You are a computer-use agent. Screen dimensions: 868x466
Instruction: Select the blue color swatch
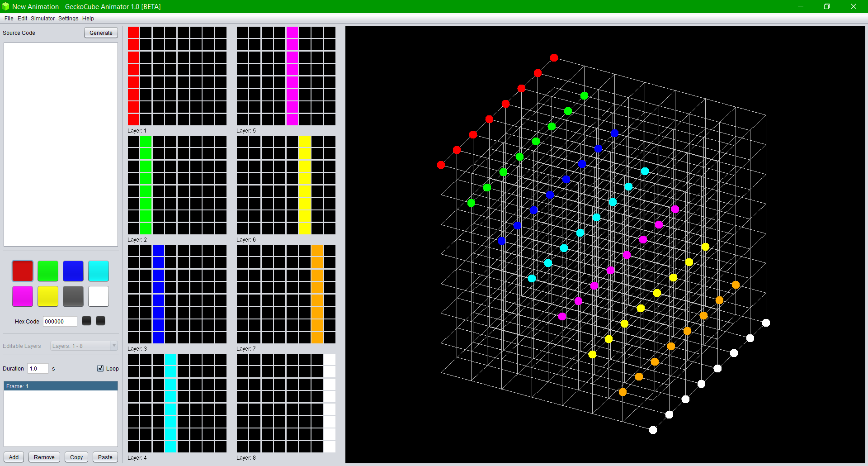(73, 271)
